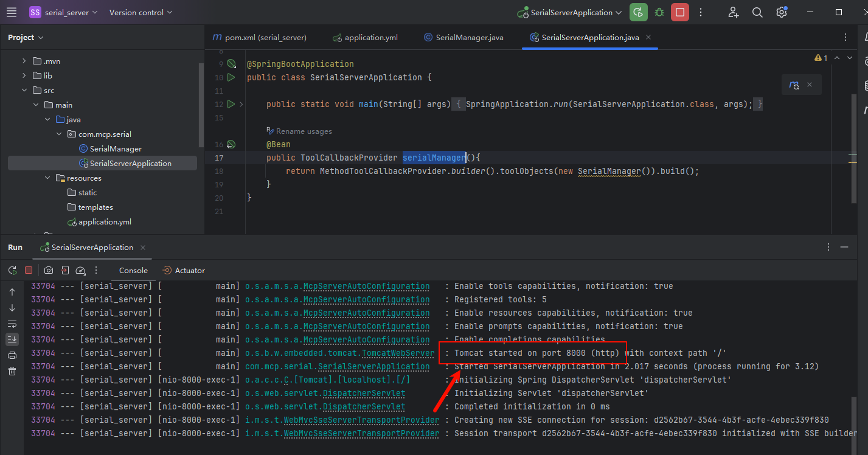The height and width of the screenshot is (455, 868).
Task: Collapse the java folder
Action: tap(47, 119)
